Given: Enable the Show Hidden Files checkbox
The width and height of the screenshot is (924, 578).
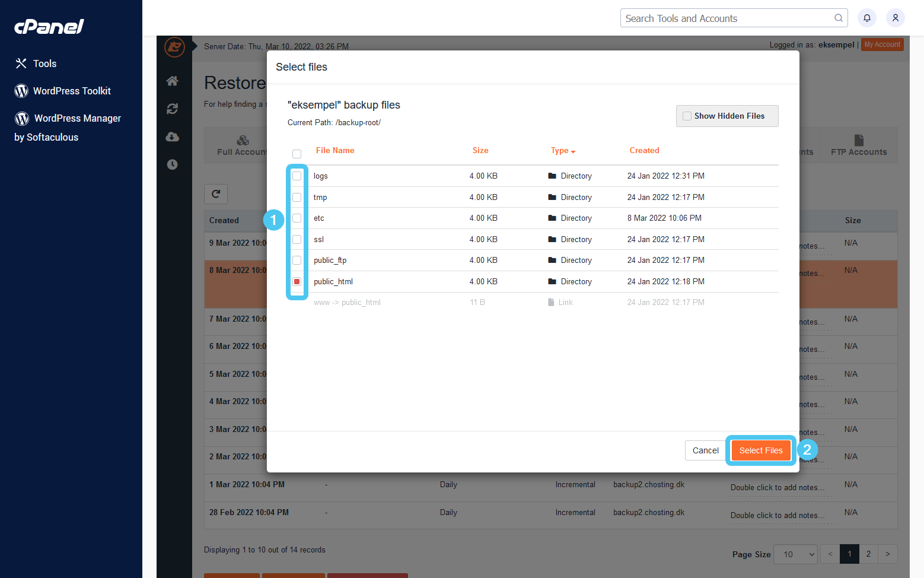Looking at the screenshot, I should 687,116.
